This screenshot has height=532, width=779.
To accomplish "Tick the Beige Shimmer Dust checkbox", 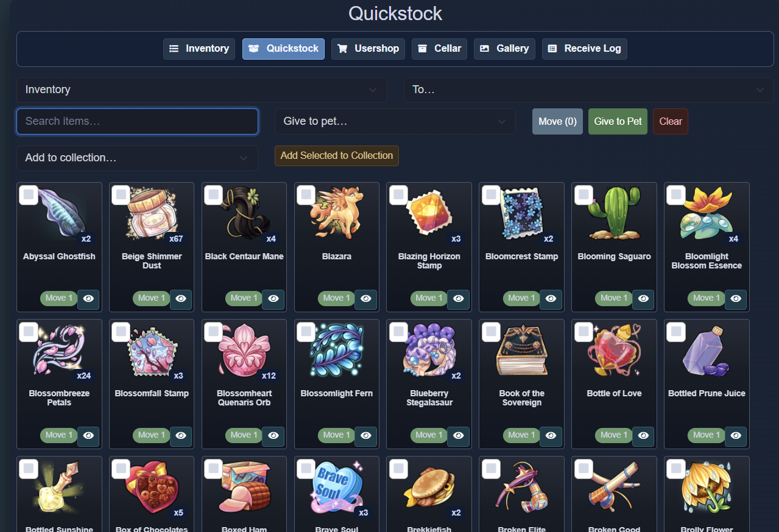I will point(121,195).
